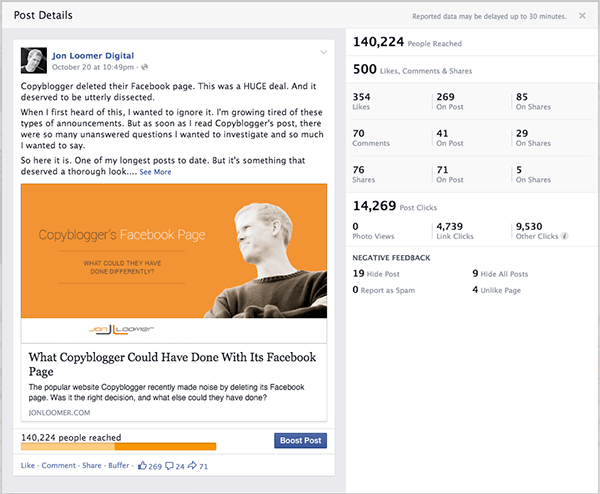Click the Share link under the post
600x494 pixels.
coord(91,466)
